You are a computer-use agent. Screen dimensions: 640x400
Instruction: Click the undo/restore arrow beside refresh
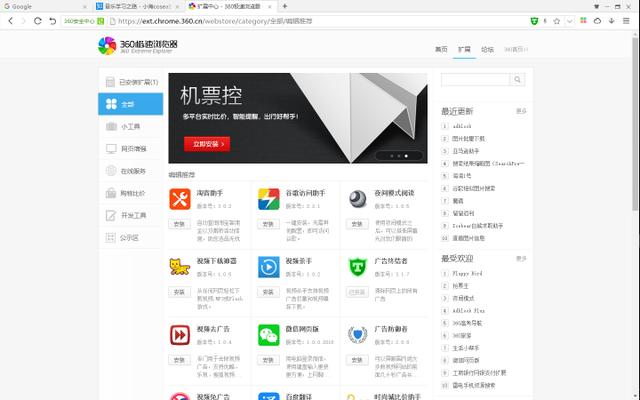tap(53, 21)
